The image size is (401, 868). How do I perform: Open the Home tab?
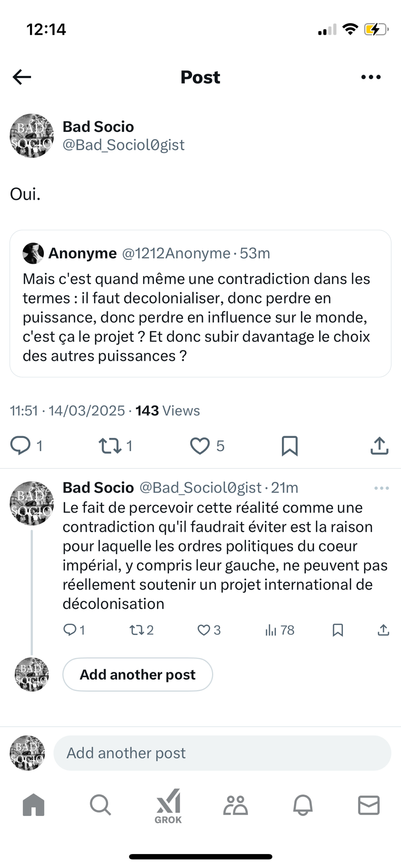click(33, 805)
